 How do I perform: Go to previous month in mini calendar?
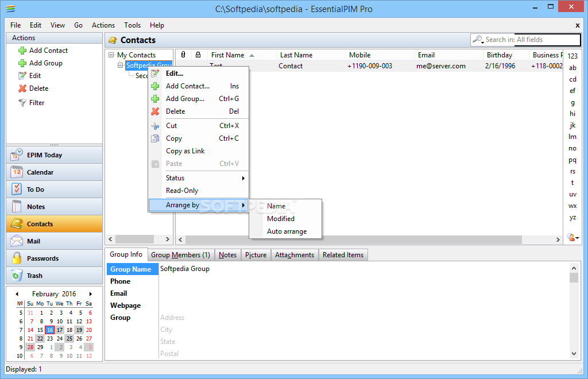coord(17,294)
